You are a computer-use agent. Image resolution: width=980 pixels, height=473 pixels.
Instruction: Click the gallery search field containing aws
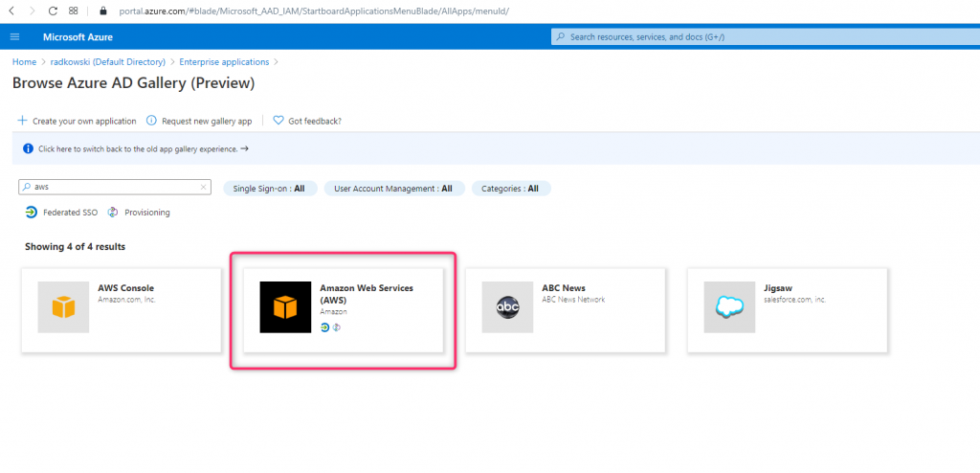[115, 187]
